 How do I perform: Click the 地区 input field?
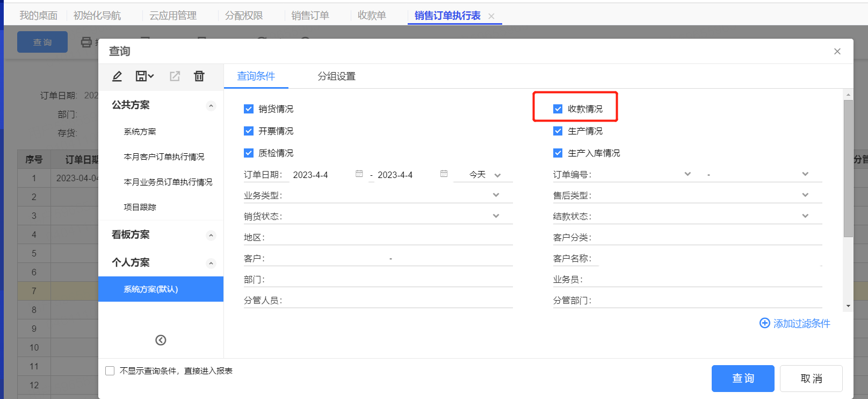(x=389, y=238)
